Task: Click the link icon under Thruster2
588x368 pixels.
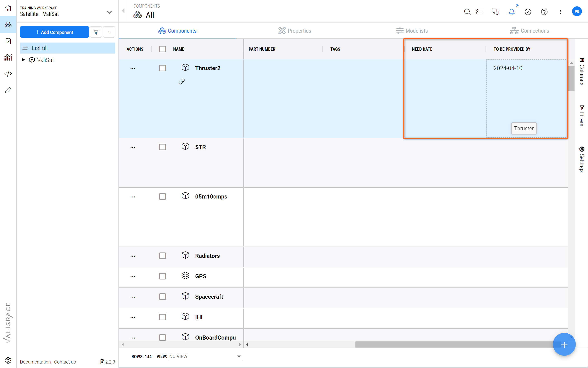Action: (182, 81)
